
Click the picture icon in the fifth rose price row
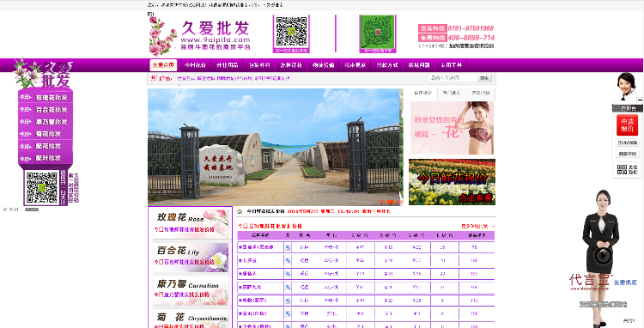pyautogui.click(x=288, y=301)
